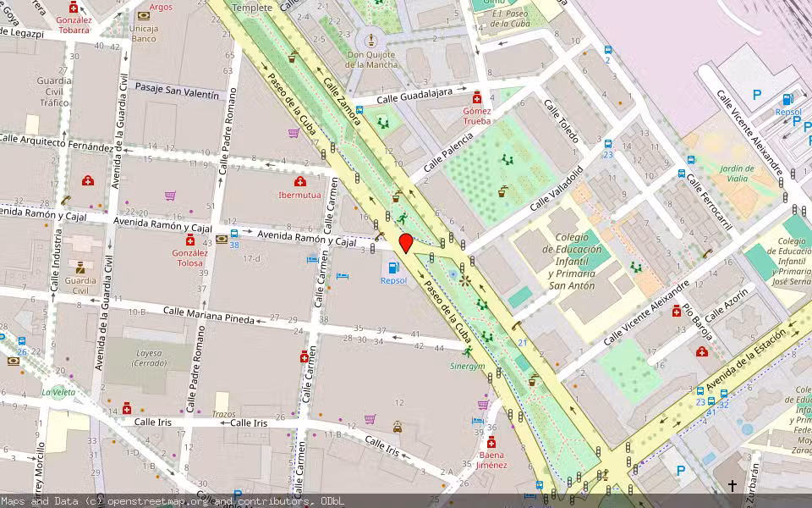Click the Ibermutua red cross clinic icon

pos(299,181)
